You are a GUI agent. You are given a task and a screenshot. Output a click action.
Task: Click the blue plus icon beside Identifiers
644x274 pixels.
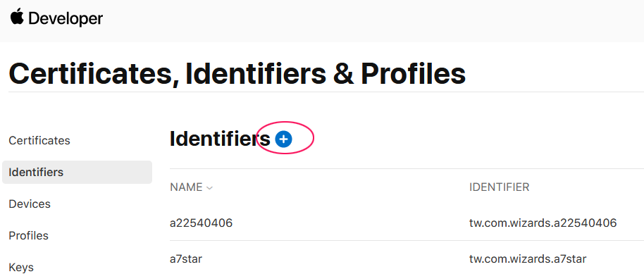283,139
